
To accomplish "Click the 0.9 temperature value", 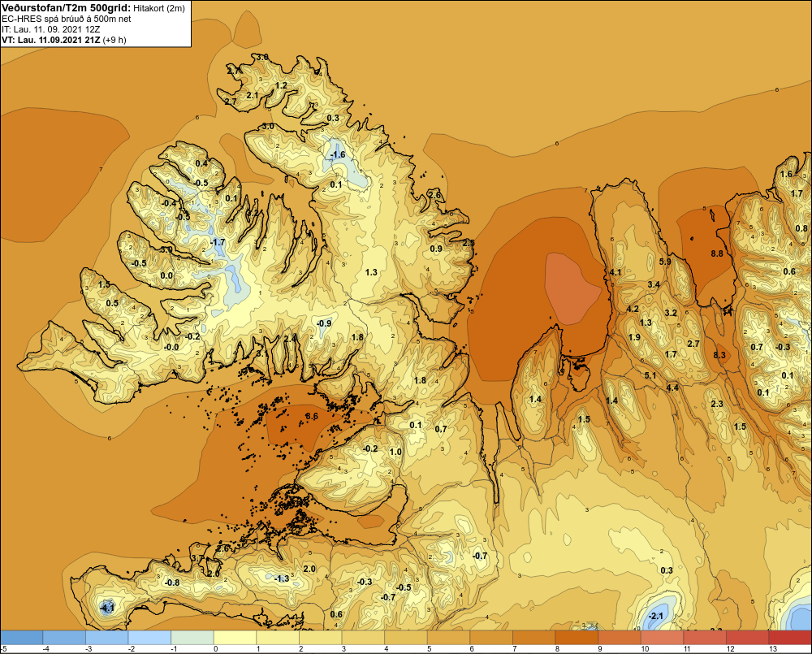I will click(436, 249).
